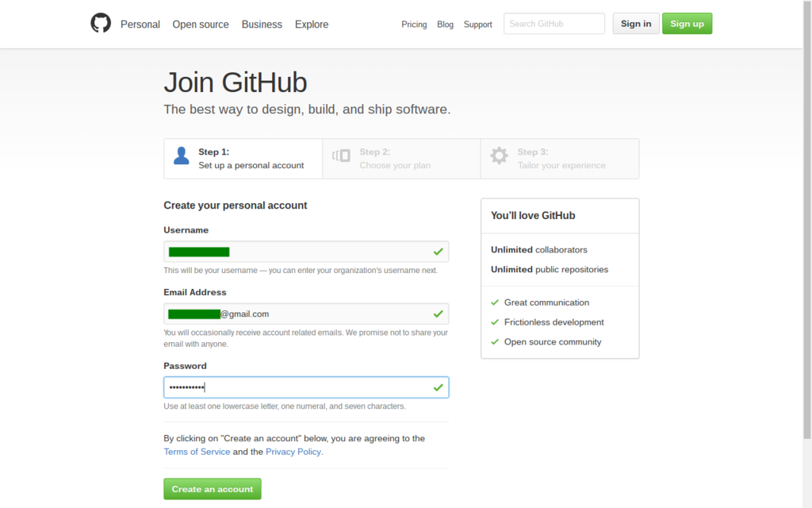Screen dimensions: 812x508
Task: Click the green checkmark in Email Address field
Action: (438, 314)
